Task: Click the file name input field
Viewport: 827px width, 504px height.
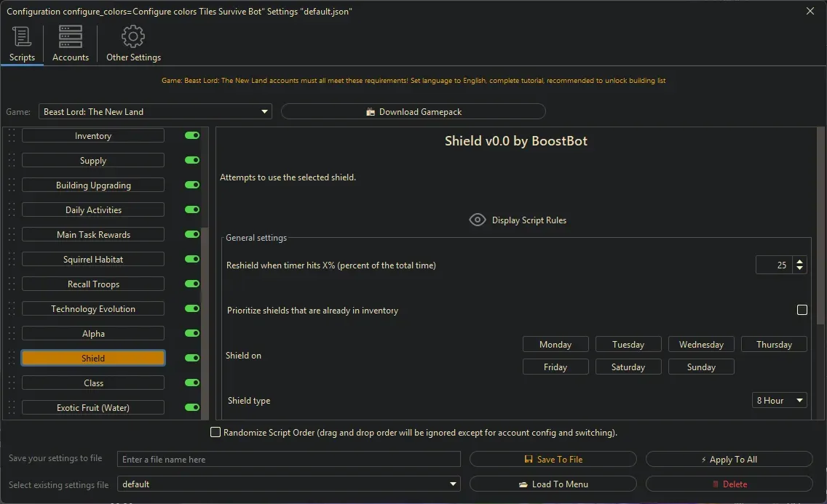Action: 290,460
